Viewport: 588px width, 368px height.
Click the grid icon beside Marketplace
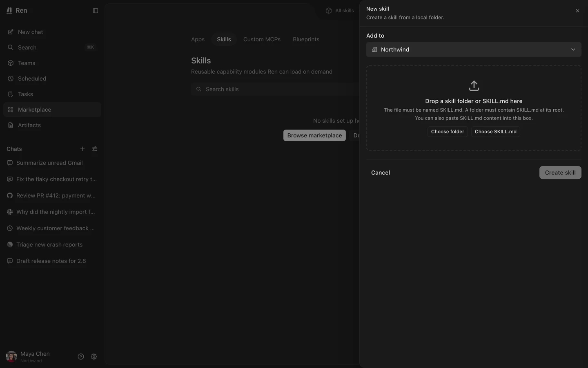coord(11,110)
